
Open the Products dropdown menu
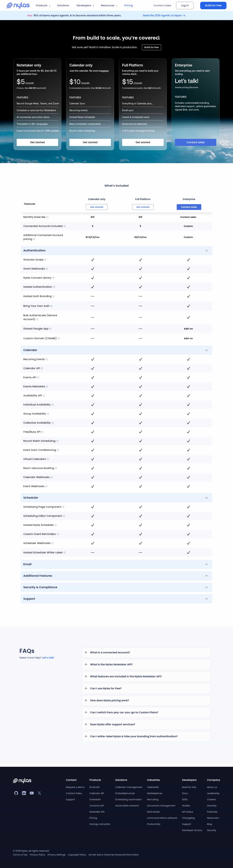(x=43, y=5)
